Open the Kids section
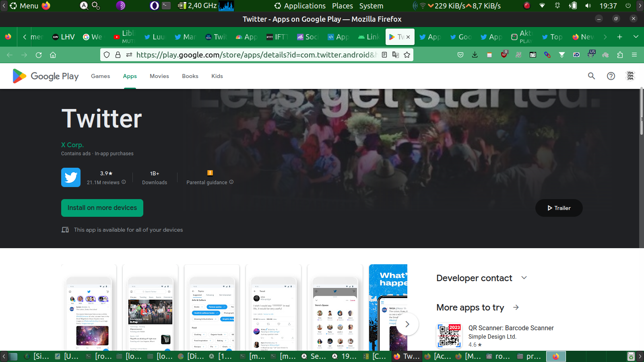This screenshot has width=644, height=362. pyautogui.click(x=217, y=76)
